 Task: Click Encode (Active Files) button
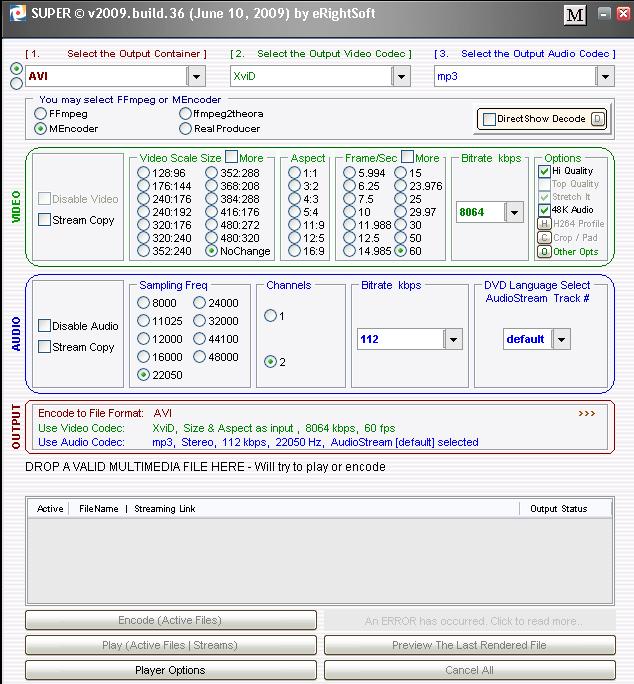(171, 620)
